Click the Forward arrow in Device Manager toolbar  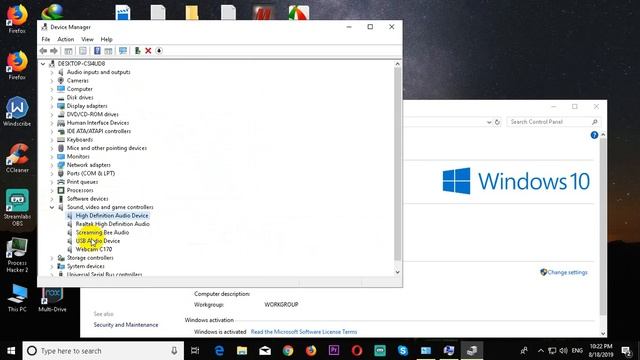[x=54, y=51]
